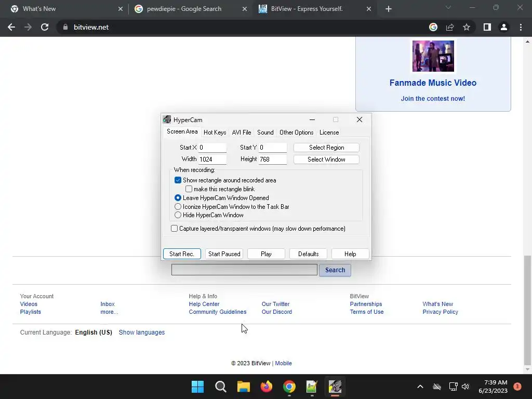
Task: Open Fanmade Music Video thumbnail
Action: pos(433,56)
